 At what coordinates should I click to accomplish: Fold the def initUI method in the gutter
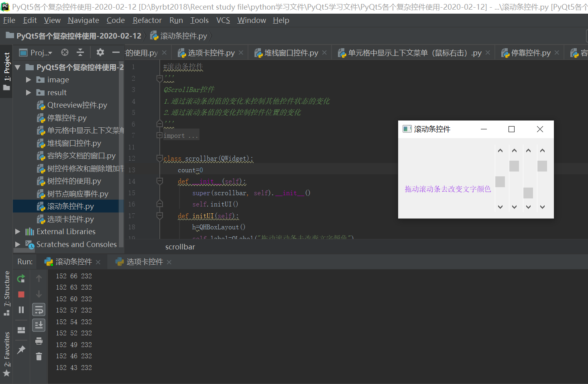click(159, 216)
